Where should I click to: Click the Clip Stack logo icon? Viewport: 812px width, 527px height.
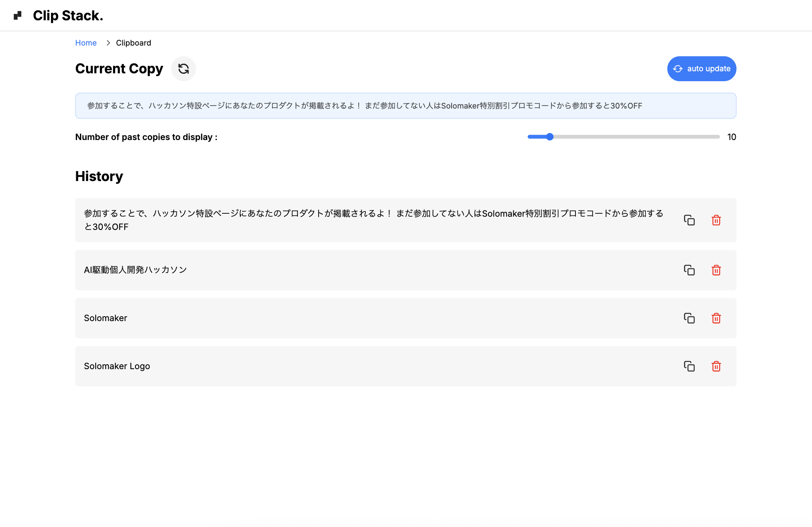point(17,16)
